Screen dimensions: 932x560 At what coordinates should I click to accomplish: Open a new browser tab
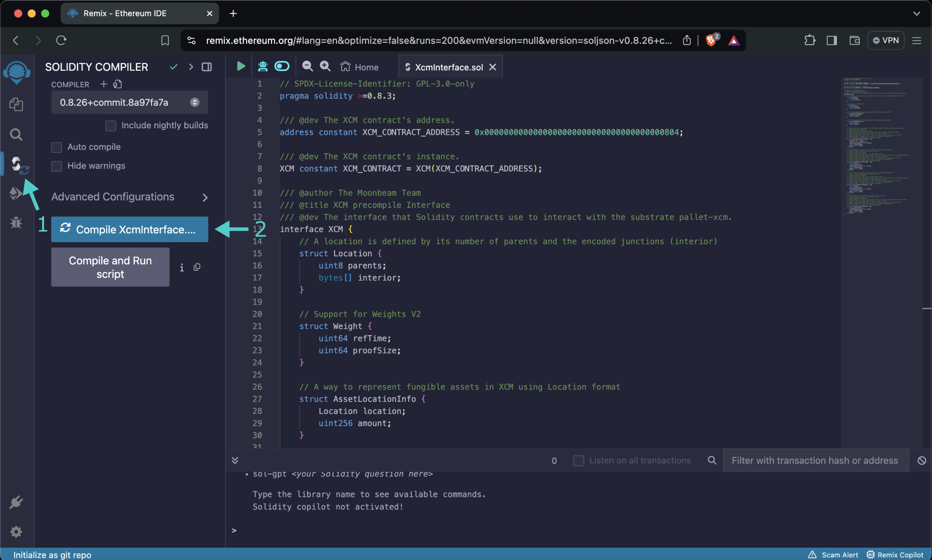(x=233, y=14)
